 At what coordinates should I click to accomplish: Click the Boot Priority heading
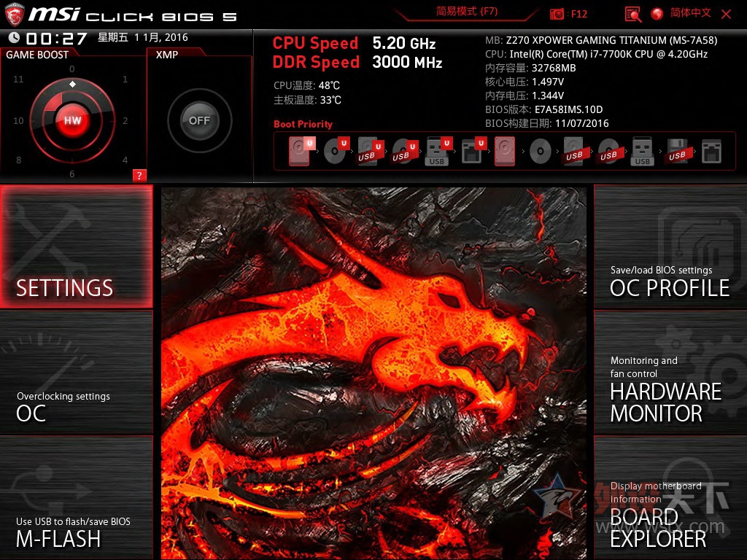tap(303, 124)
